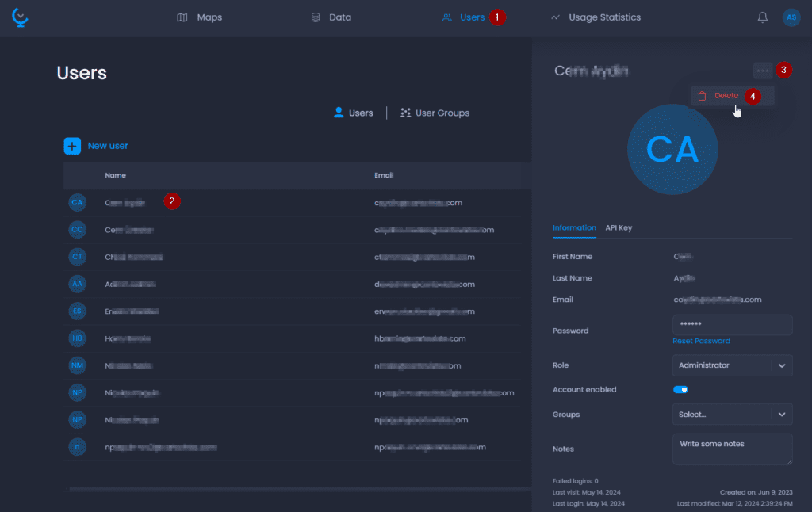Image resolution: width=812 pixels, height=512 pixels.
Task: Open the Groups Select dropdown
Action: point(732,415)
